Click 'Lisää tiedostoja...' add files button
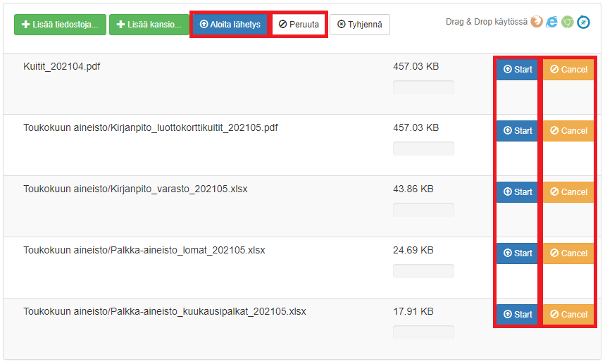The image size is (605, 364). [x=60, y=25]
